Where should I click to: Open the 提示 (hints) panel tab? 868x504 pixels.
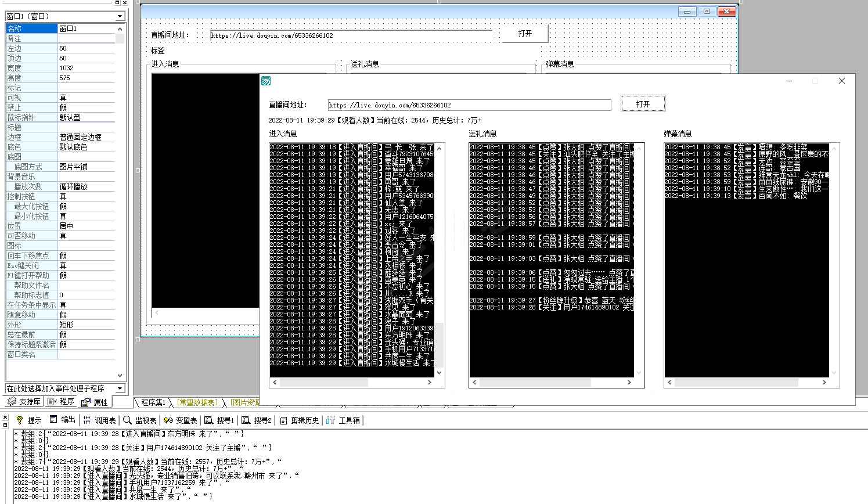click(x=29, y=420)
